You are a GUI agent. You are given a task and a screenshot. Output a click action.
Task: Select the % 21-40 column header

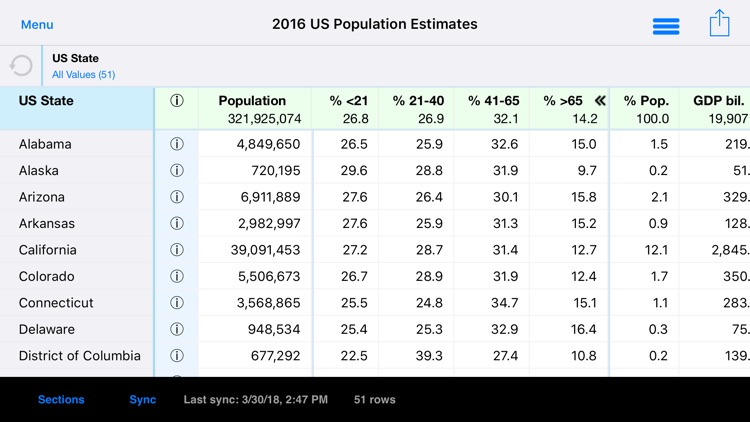418,100
